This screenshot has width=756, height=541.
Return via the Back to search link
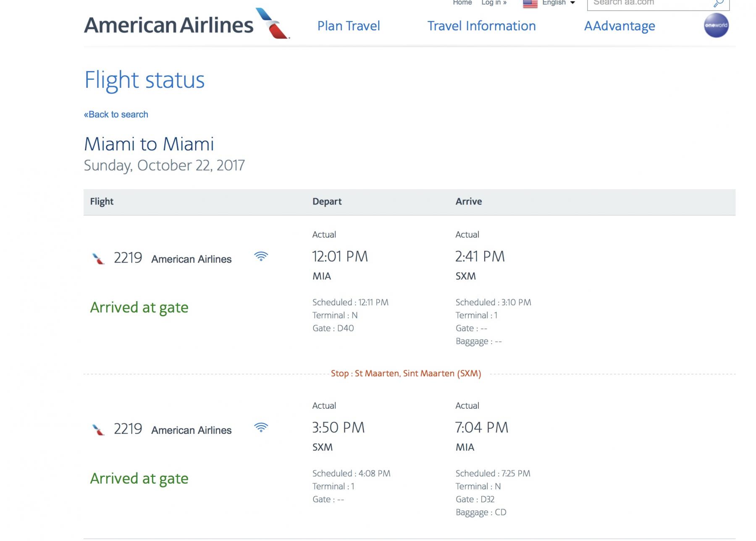click(116, 115)
